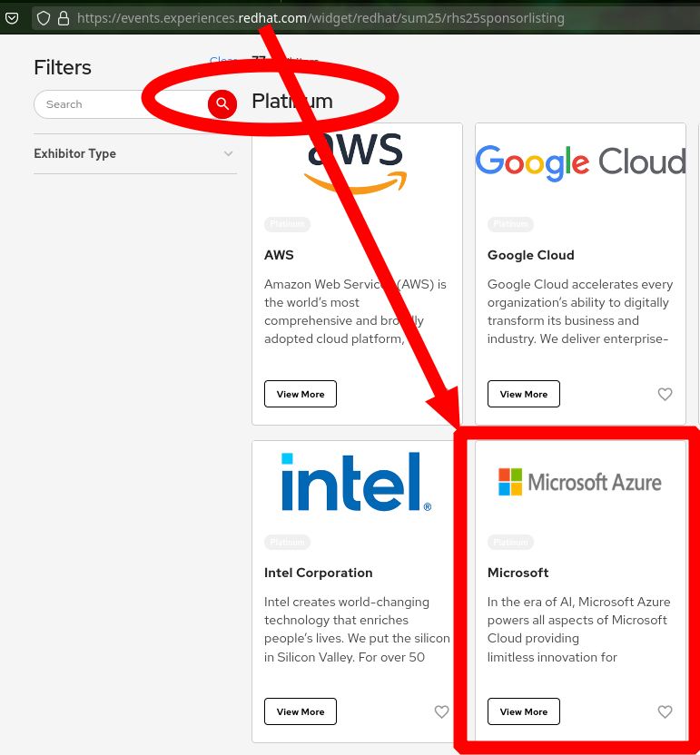Click the Intel Corporation description text
Viewport: 700px width, 755px height.
(x=357, y=630)
